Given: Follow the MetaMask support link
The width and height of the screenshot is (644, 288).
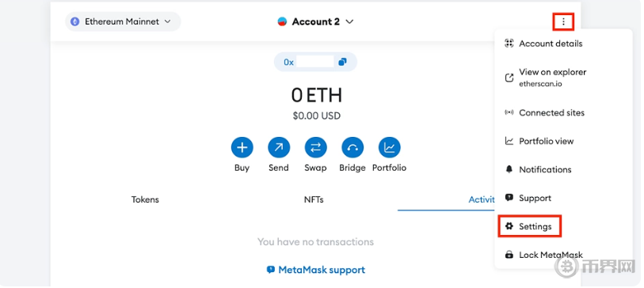Looking at the screenshot, I should point(316,270).
